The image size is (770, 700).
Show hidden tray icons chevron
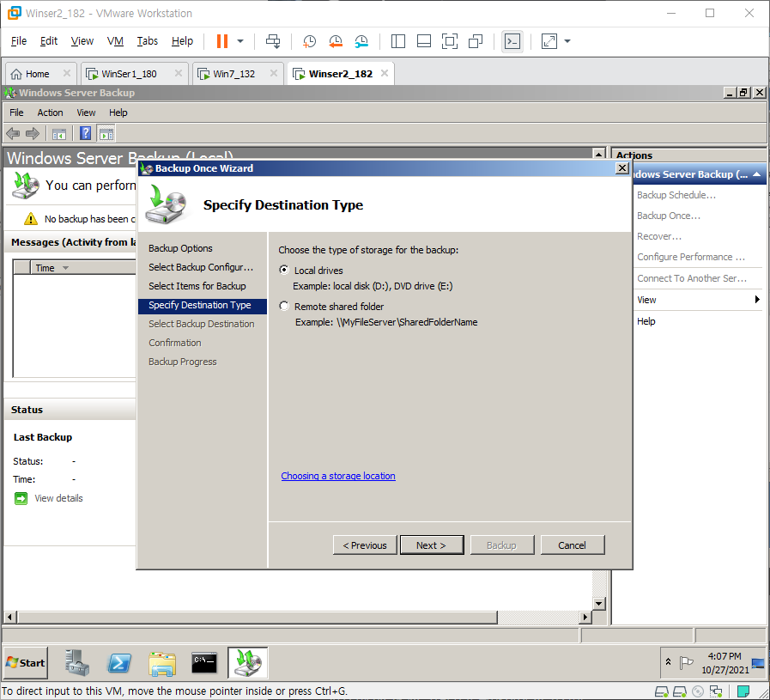(668, 661)
